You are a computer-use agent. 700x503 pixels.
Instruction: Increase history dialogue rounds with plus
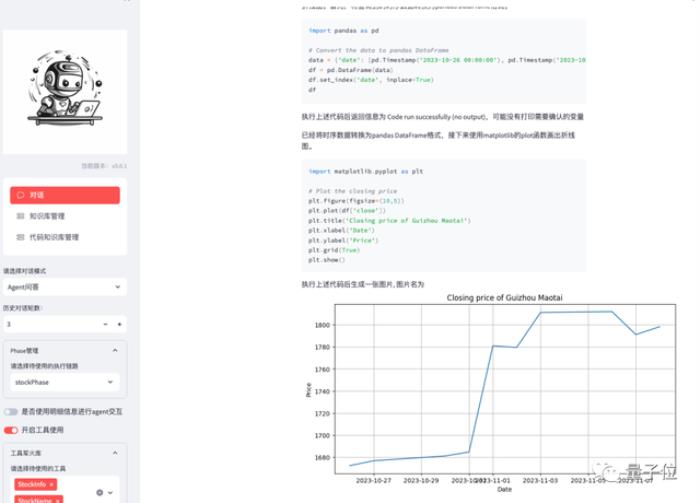point(119,324)
